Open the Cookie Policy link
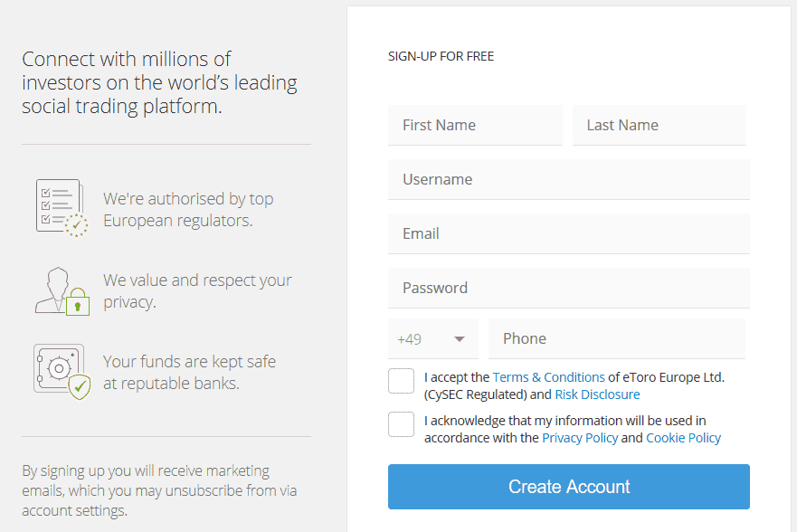The height and width of the screenshot is (532, 797). 683,438
